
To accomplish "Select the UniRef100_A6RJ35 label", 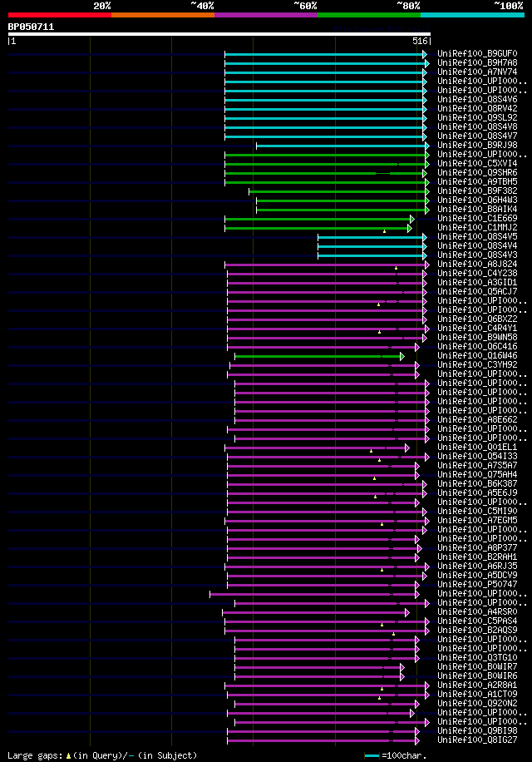I will (477, 567).
